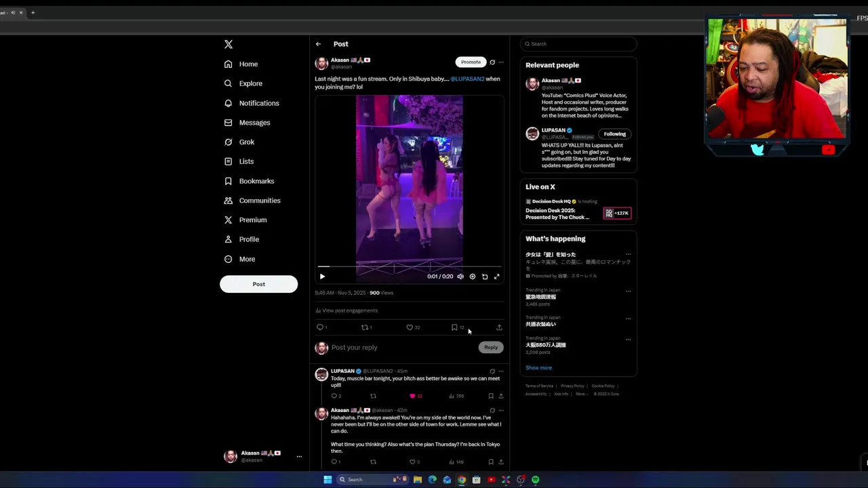This screenshot has width=868, height=488.
Task: Click the X logo in the sidebar
Action: point(229,44)
